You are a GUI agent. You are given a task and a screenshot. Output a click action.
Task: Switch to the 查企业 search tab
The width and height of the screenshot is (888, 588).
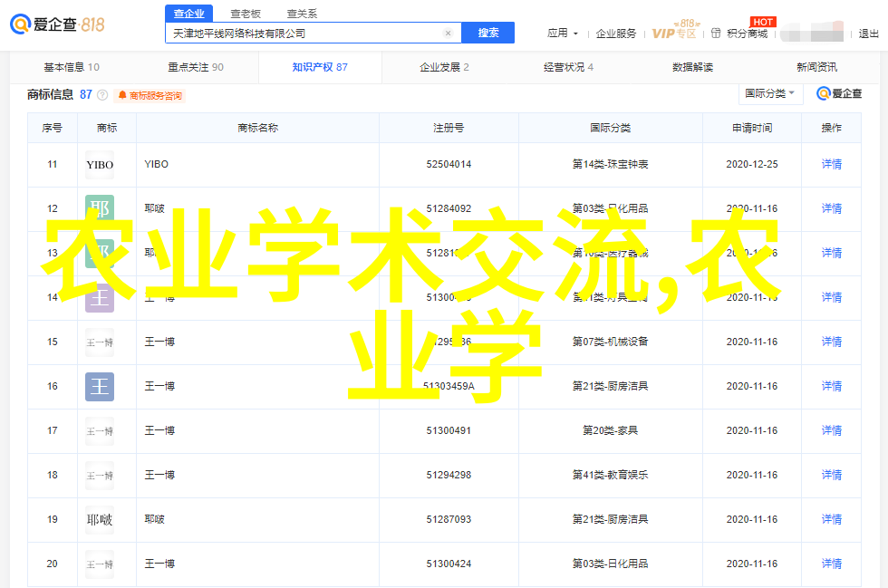click(x=189, y=14)
